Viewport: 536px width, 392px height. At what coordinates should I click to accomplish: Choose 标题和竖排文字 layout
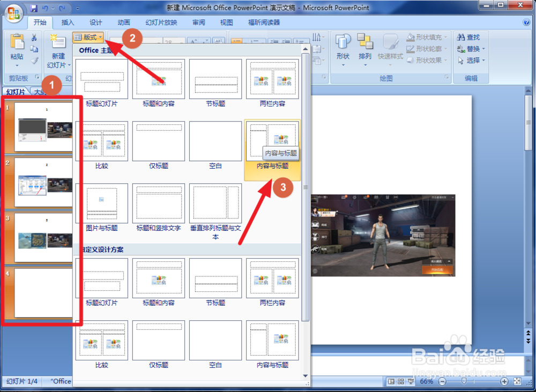click(x=159, y=207)
